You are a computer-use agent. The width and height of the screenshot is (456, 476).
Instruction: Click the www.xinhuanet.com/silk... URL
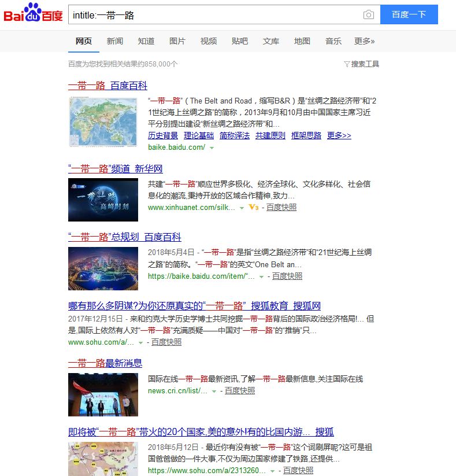tap(191, 207)
